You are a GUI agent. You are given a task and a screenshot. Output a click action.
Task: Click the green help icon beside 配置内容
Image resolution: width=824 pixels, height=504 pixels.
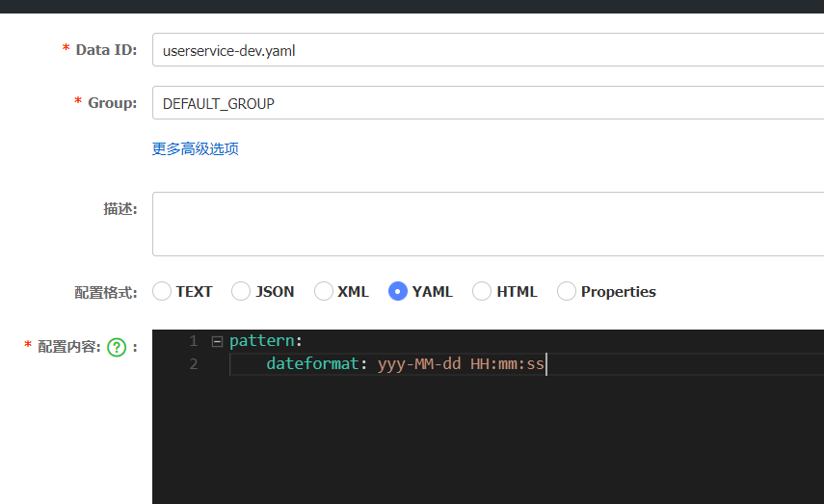[x=117, y=347]
